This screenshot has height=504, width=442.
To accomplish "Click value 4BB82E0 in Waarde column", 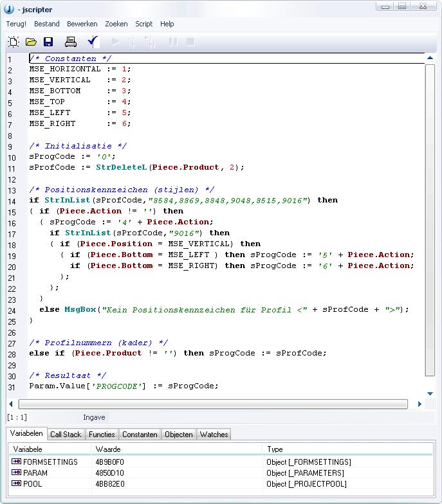I will [x=110, y=483].
